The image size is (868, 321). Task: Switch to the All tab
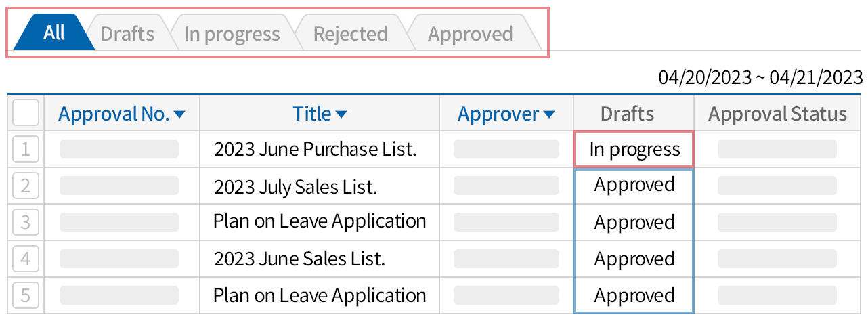[53, 33]
